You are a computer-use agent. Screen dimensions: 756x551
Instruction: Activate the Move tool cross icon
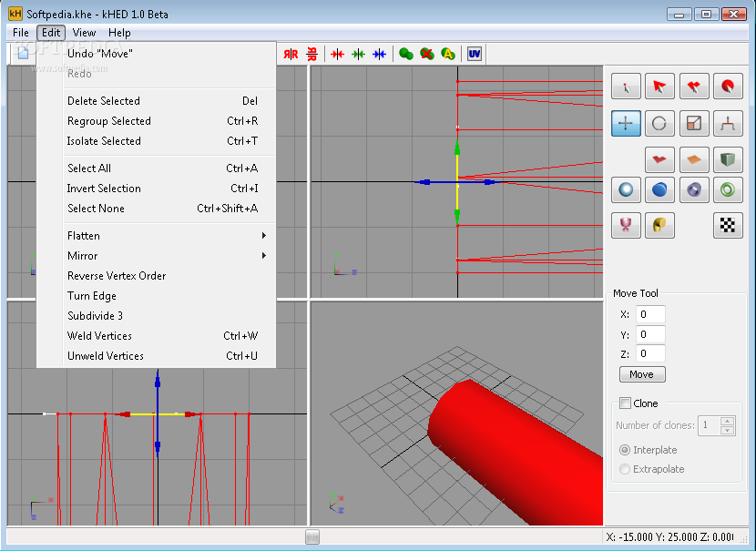[x=626, y=124]
